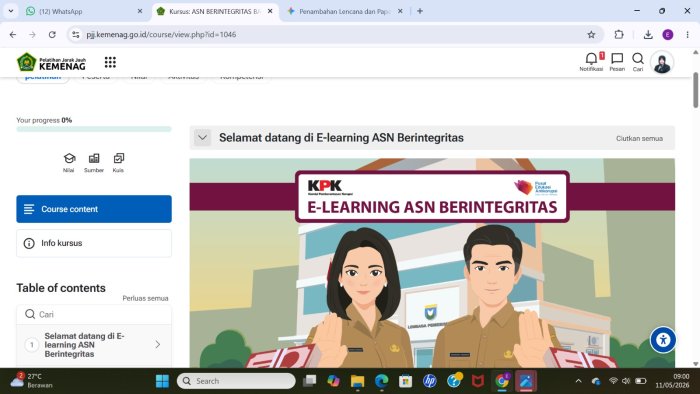Click the E-Learning ASN Berintegritas banner image
The width and height of the screenshot is (700, 394).
tap(432, 263)
